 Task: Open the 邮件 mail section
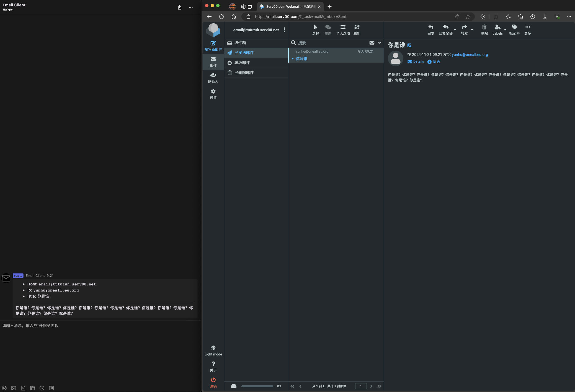[213, 62]
